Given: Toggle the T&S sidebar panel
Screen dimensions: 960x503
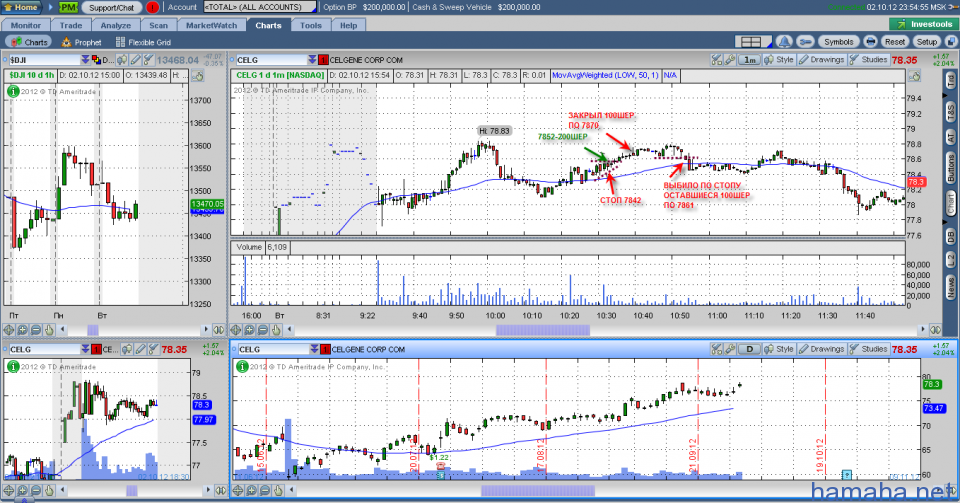Looking at the screenshot, I should coord(951,110).
